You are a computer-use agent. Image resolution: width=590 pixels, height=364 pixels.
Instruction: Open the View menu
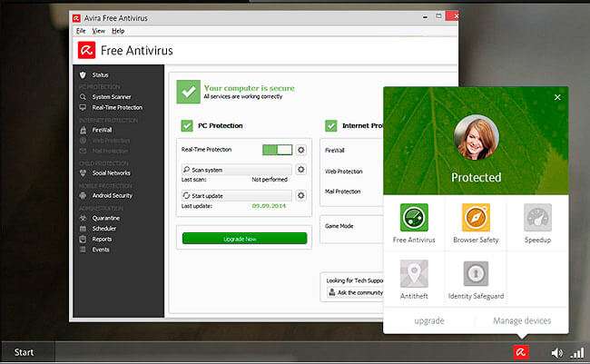[99, 31]
